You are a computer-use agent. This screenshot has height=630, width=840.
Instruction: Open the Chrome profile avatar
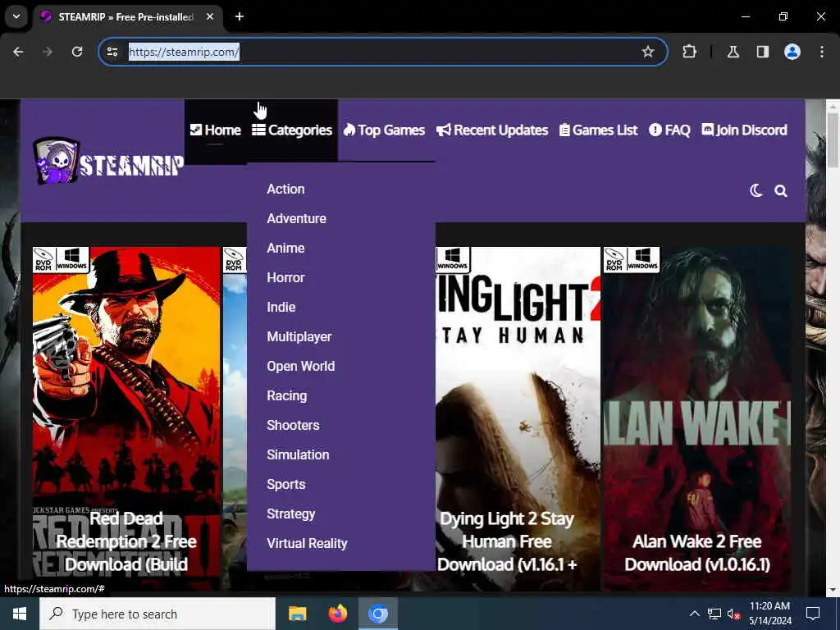click(792, 52)
